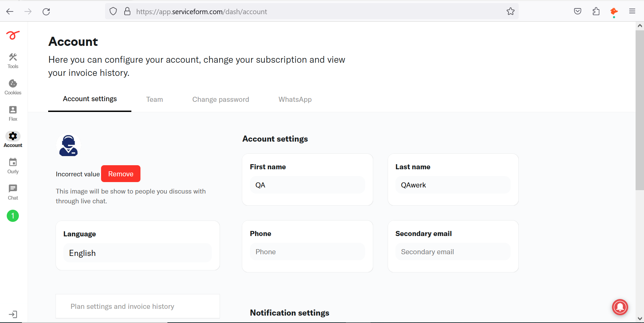The width and height of the screenshot is (644, 323).
Task: Switch to the Team tab
Action: (155, 99)
